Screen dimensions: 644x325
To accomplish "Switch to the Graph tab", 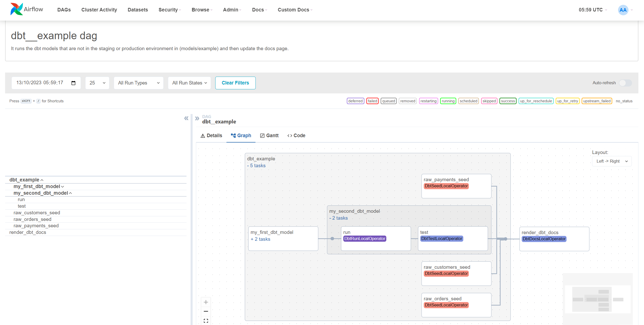I will (x=241, y=136).
